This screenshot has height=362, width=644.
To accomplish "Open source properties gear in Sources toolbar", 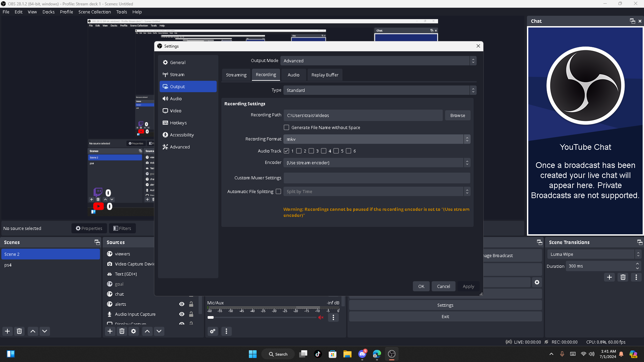I will 133,331.
